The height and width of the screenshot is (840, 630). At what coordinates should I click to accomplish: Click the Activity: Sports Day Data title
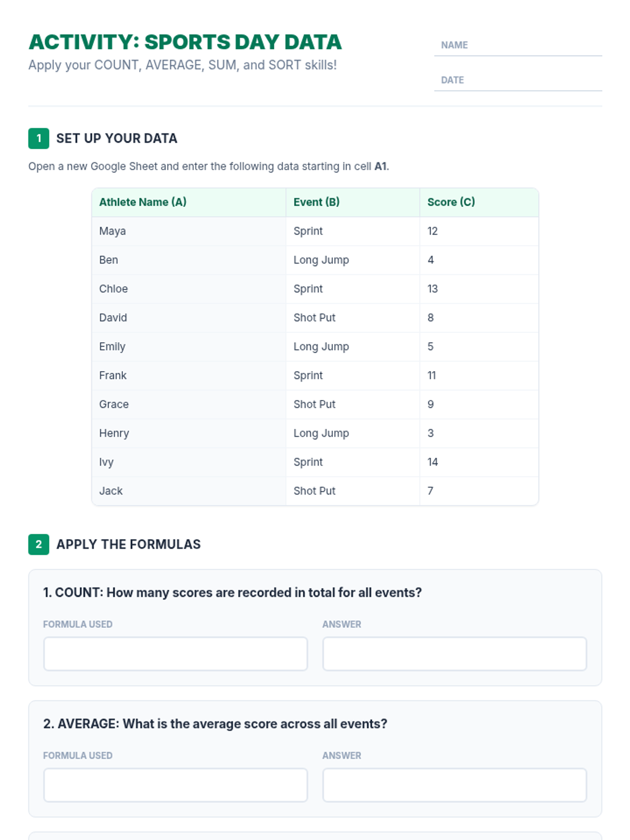coord(185,42)
